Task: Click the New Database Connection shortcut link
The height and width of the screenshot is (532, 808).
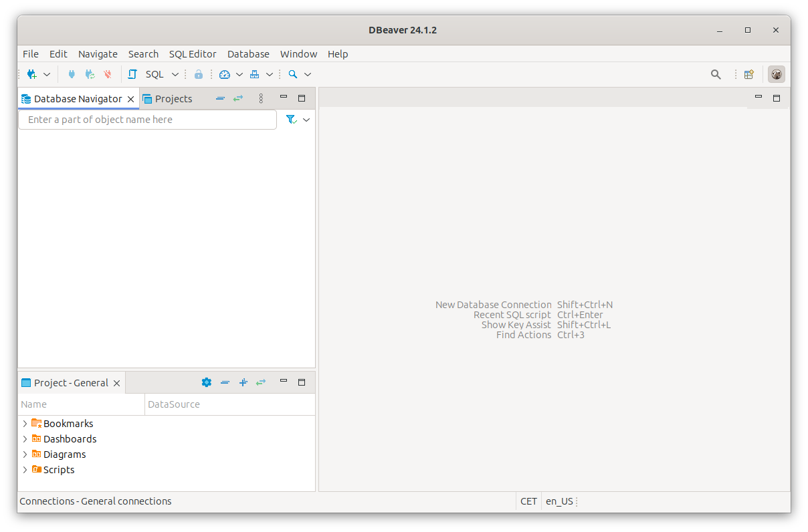Action: point(494,304)
